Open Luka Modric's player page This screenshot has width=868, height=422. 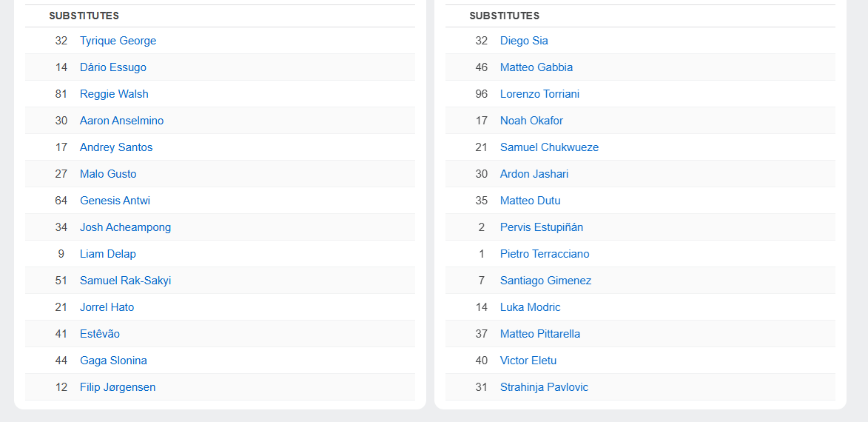530,307
